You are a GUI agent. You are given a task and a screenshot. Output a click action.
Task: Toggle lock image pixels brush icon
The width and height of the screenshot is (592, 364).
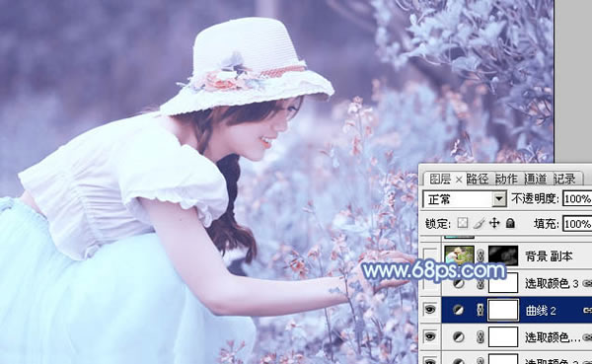[x=479, y=223]
